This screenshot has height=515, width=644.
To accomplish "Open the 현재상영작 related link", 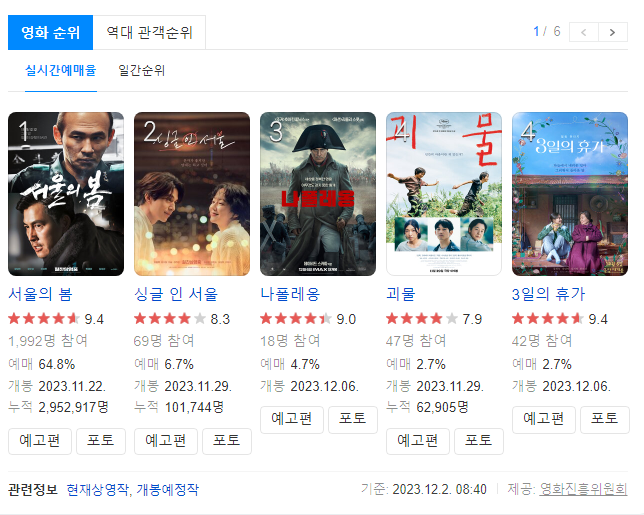I will [x=98, y=490].
